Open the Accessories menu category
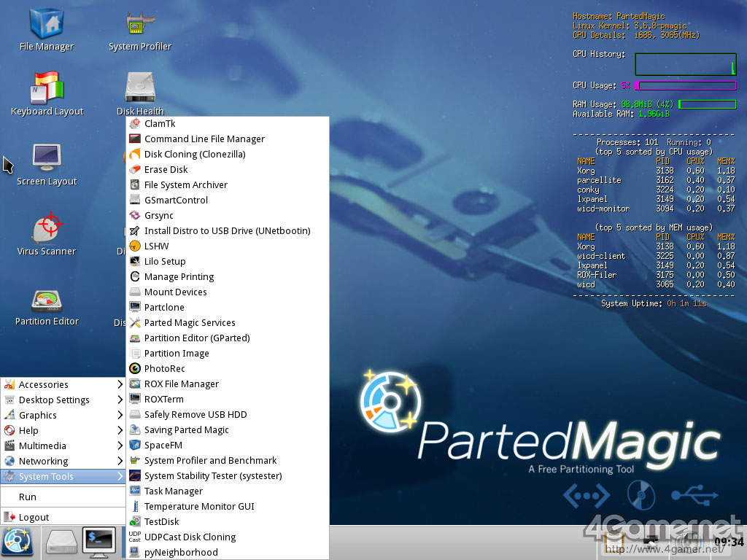Screen dimensions: 747x560 point(63,384)
